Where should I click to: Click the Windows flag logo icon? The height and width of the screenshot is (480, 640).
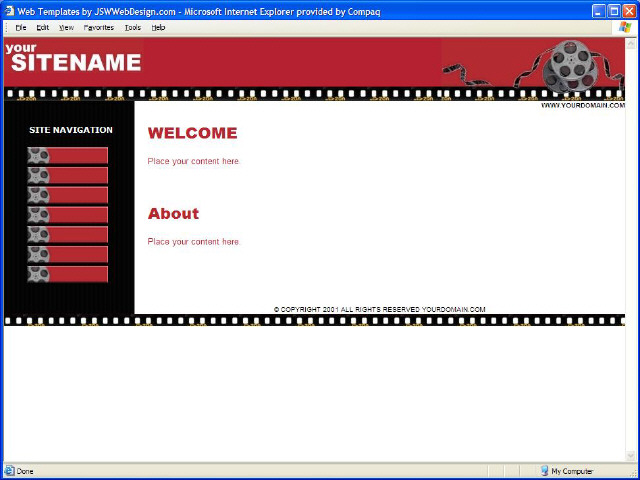coord(624,27)
